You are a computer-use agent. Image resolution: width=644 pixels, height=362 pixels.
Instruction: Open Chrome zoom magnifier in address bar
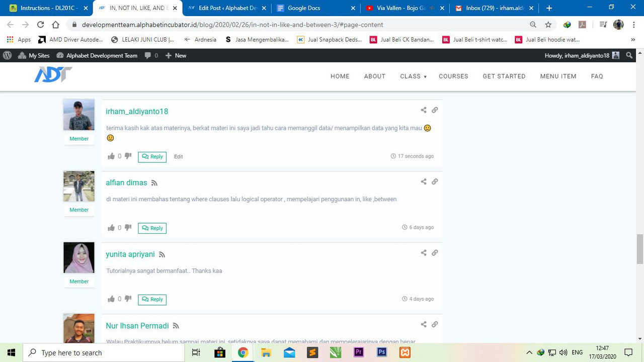(533, 25)
